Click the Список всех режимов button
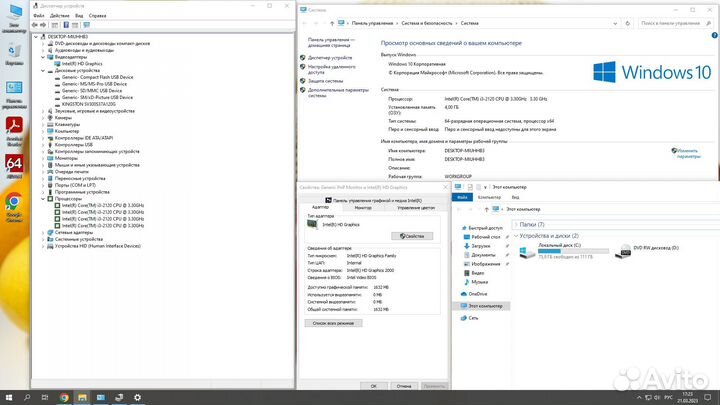This screenshot has width=720, height=405. coord(333,323)
